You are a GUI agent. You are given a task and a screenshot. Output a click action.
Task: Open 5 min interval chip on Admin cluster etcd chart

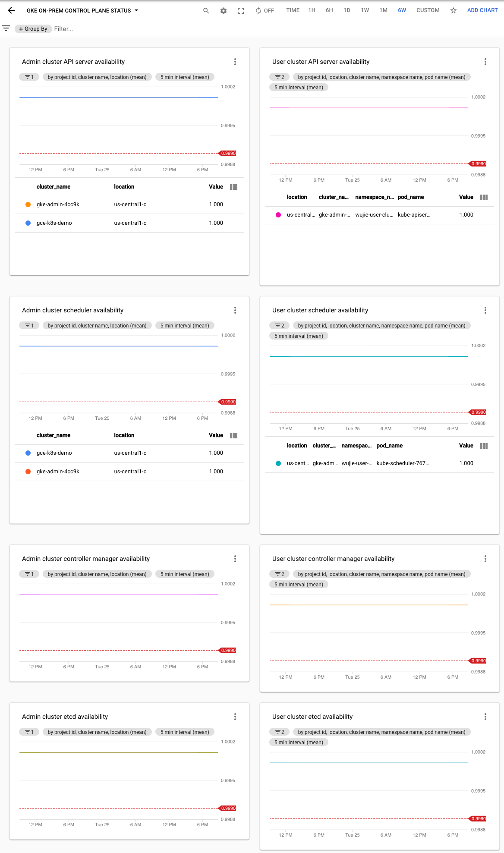coord(185,732)
